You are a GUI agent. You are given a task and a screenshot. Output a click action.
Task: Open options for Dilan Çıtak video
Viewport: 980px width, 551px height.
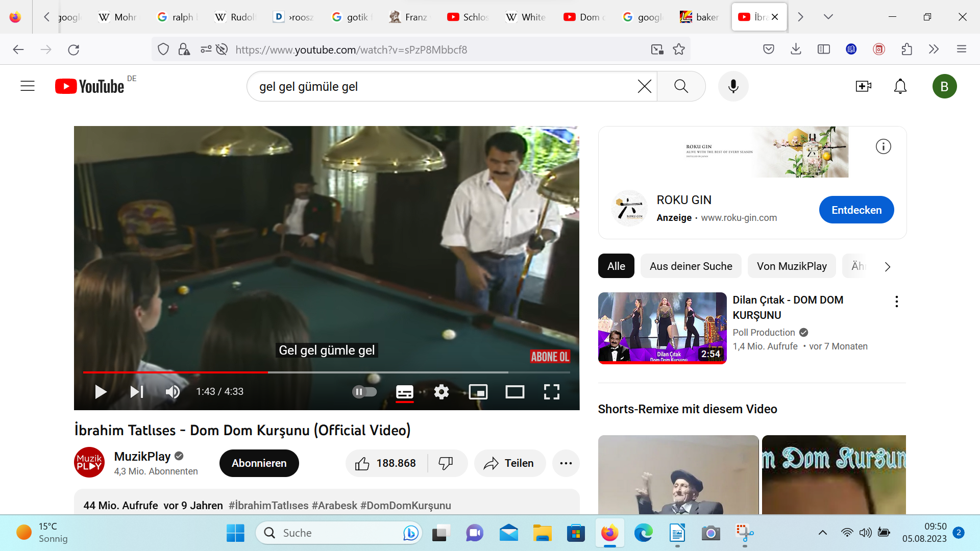[x=896, y=302]
